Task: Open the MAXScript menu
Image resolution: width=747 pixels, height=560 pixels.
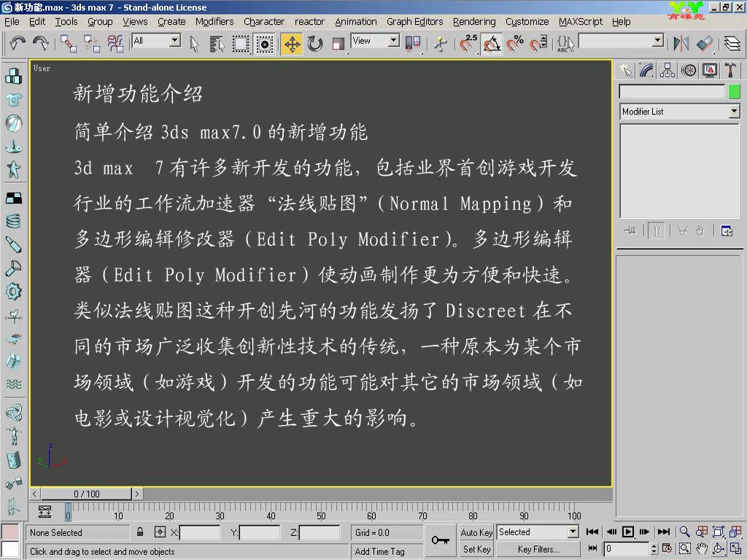Action: coord(580,22)
